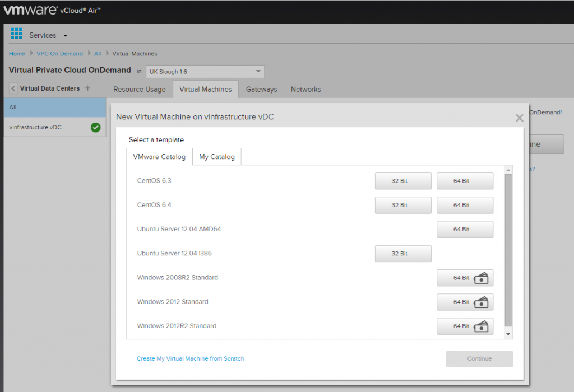Viewport: 574px width, 392px height.
Task: Select the VMware Catalog tab
Action: [159, 157]
